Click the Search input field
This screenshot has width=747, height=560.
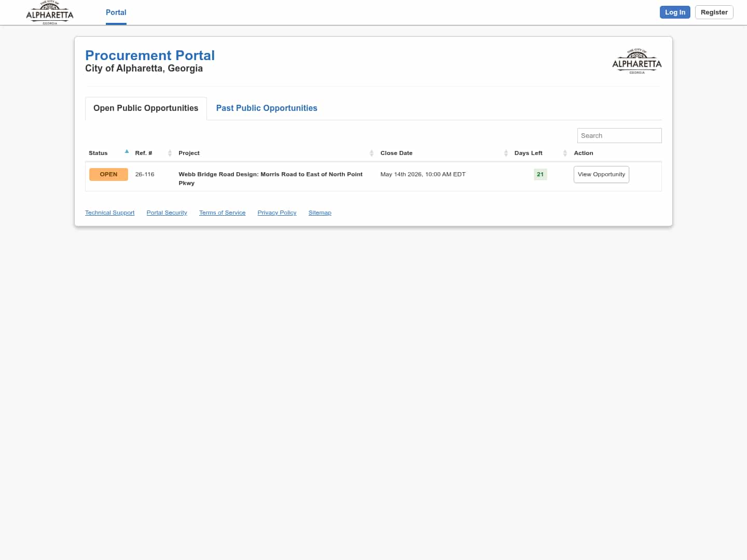619,135
